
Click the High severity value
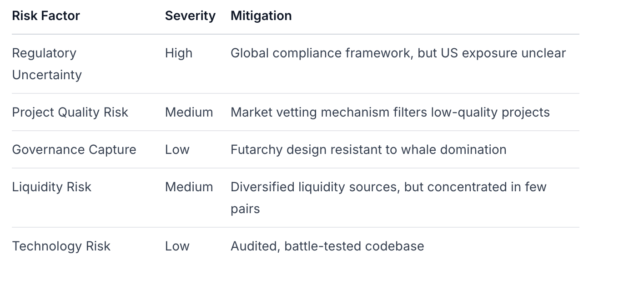(x=179, y=53)
